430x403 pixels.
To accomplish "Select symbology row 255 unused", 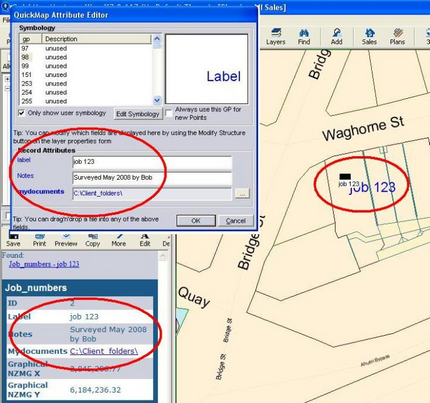I will 86,101.
